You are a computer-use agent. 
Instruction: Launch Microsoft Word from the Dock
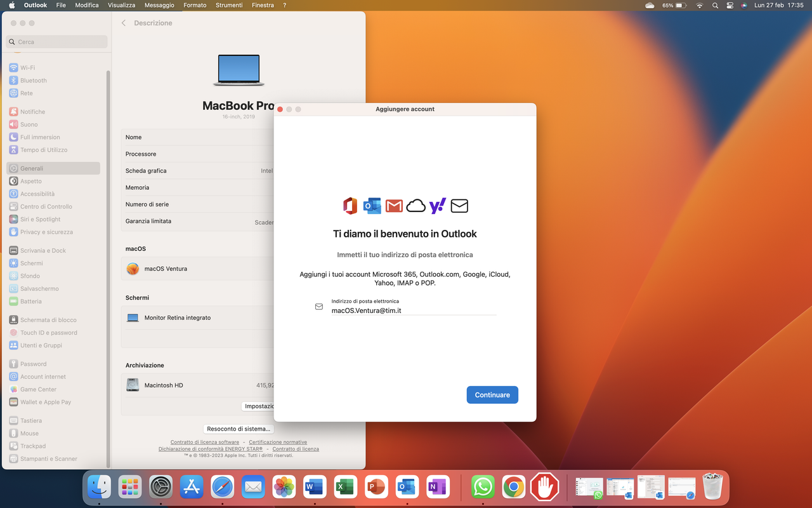[x=315, y=487]
